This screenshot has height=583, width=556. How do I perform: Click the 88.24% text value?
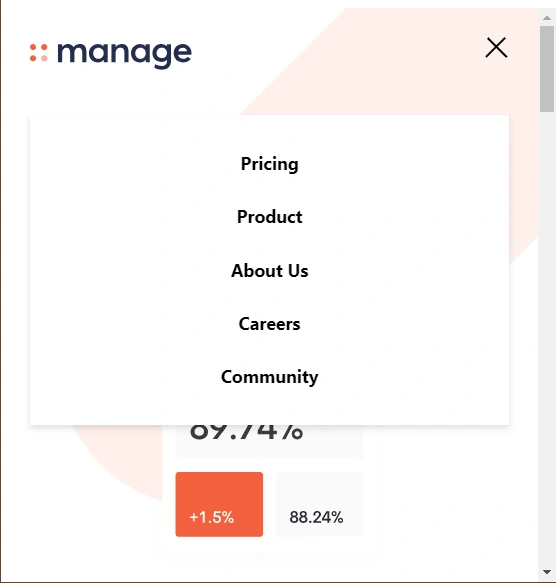[x=316, y=517]
